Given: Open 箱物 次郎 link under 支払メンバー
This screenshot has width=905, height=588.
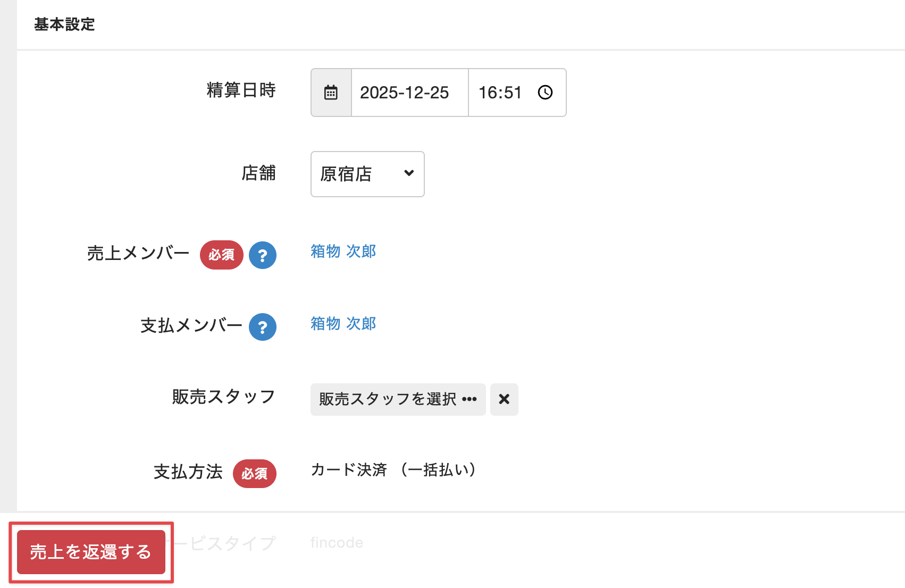Looking at the screenshot, I should (343, 323).
